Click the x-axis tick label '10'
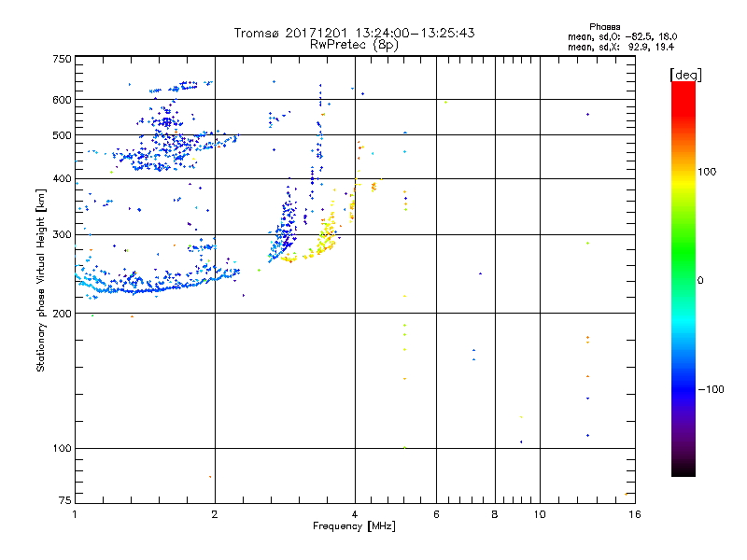Screen dimensions: 747x560 click(540, 514)
